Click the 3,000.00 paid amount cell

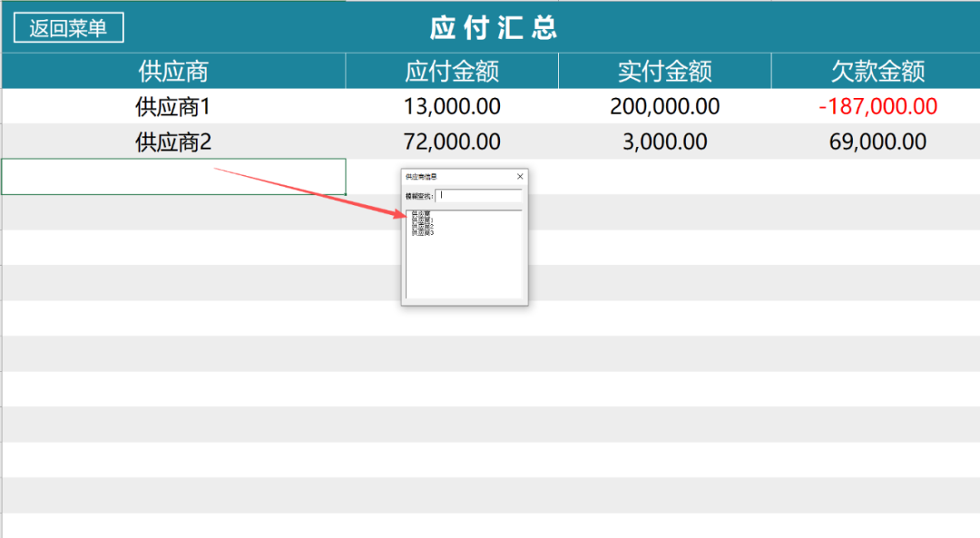[x=664, y=142]
